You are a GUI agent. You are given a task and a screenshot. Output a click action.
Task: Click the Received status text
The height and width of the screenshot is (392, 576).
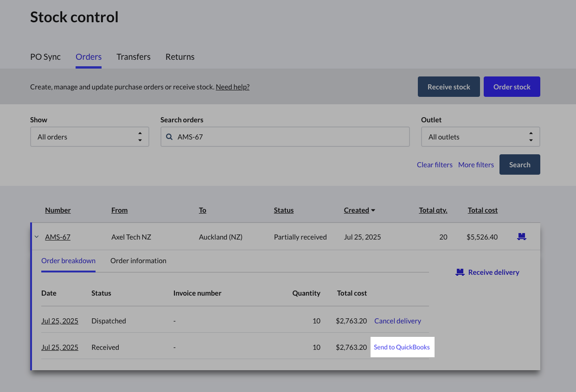click(105, 347)
